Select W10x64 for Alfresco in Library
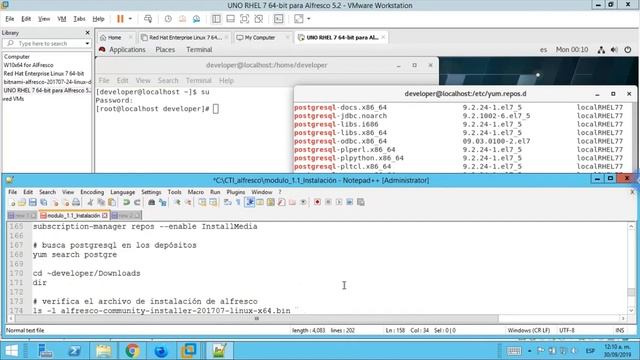 [29, 65]
